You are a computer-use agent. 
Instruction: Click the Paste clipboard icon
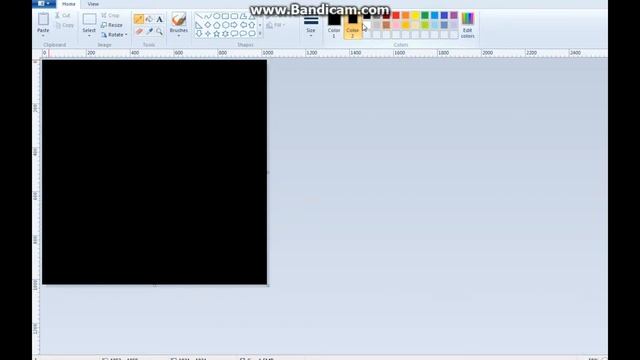point(43,19)
